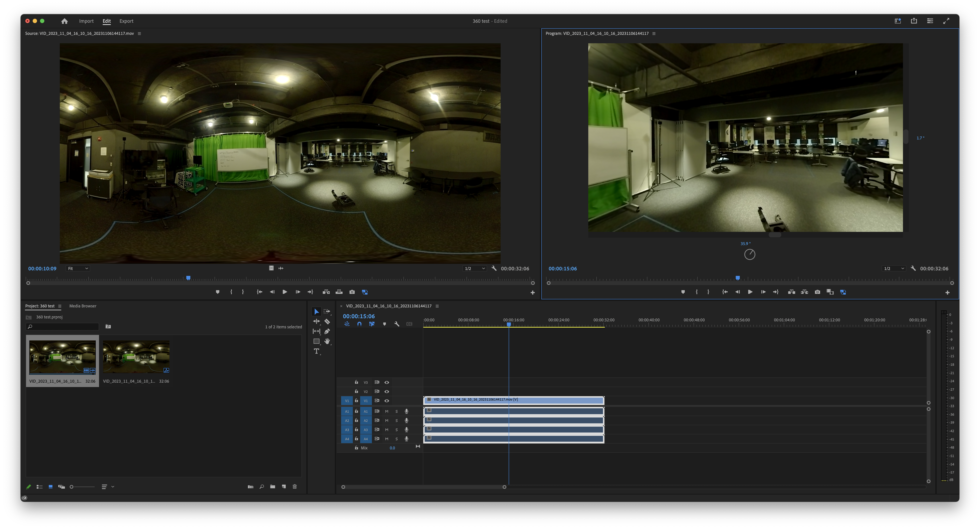
Task: Click the pan dial under Program monitor
Action: (749, 254)
